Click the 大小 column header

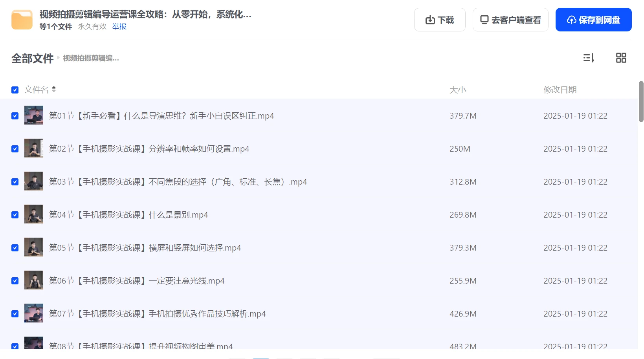coord(457,90)
